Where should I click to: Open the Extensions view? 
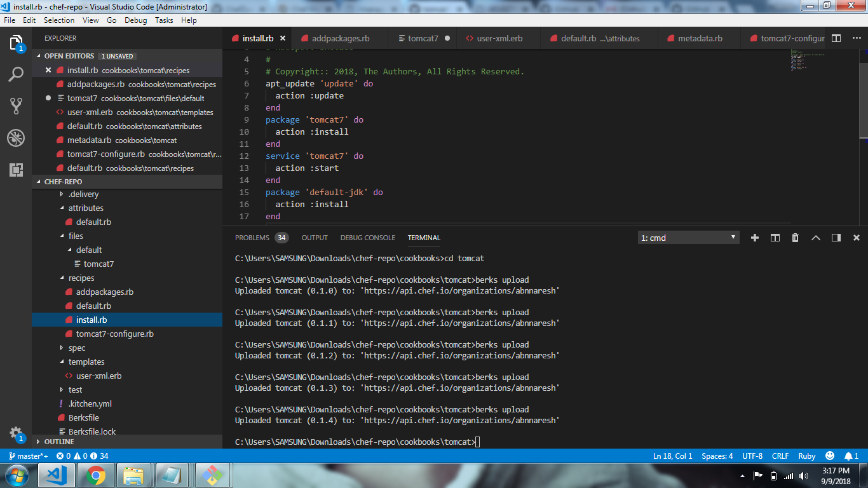pos(16,168)
